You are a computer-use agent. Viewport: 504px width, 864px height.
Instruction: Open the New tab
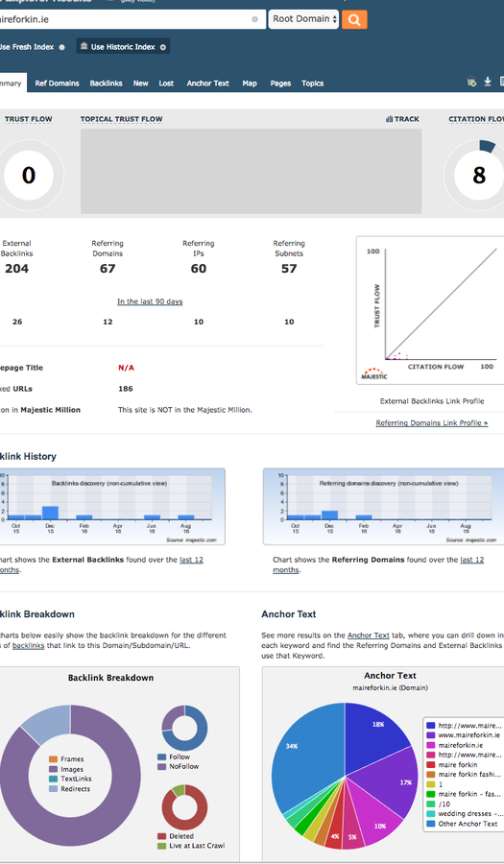pos(140,84)
